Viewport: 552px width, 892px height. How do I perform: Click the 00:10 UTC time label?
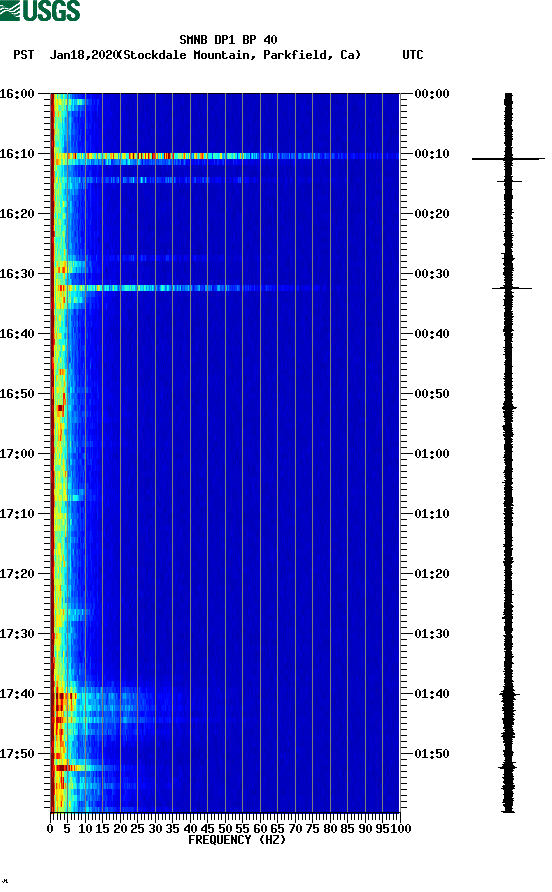(432, 154)
